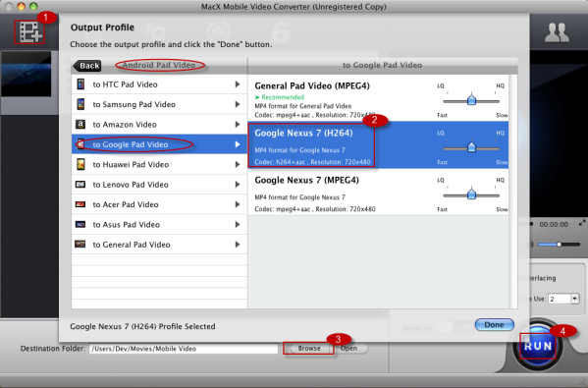Click the Asus Pad device icon
The height and width of the screenshot is (388, 588).
[x=80, y=224]
